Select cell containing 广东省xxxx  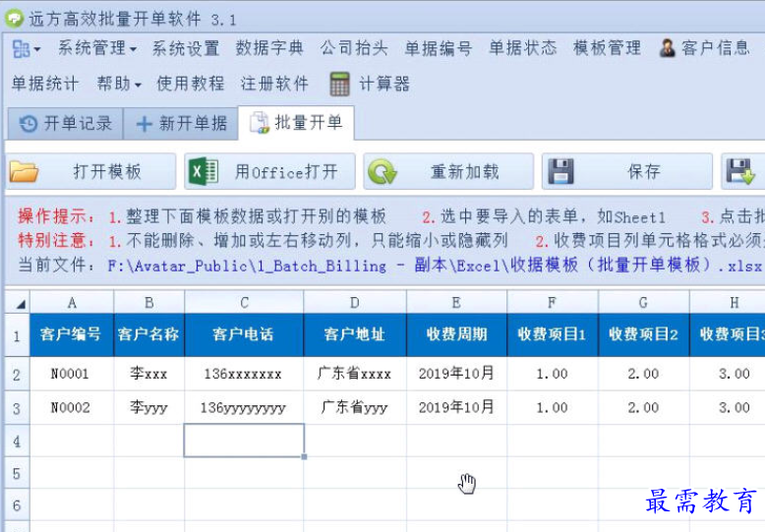coord(355,374)
